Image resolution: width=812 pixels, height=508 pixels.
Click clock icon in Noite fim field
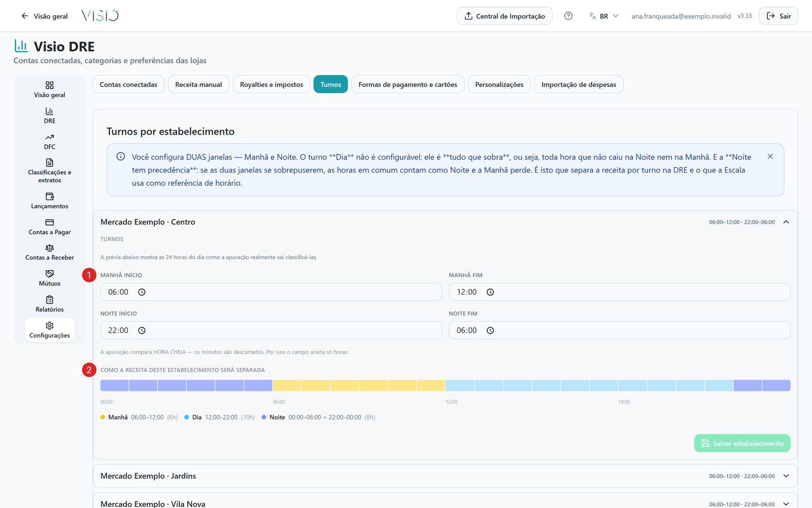490,331
